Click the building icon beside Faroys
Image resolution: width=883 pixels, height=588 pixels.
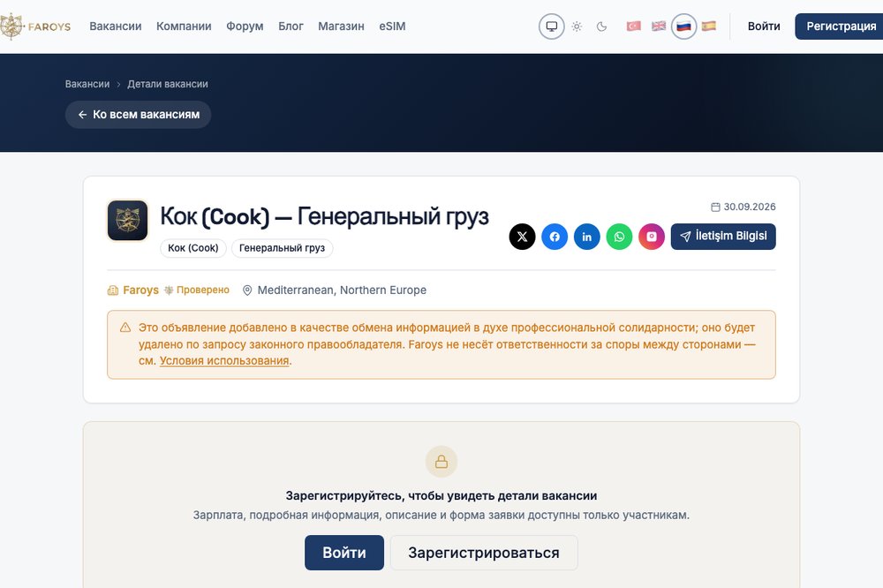(x=113, y=290)
